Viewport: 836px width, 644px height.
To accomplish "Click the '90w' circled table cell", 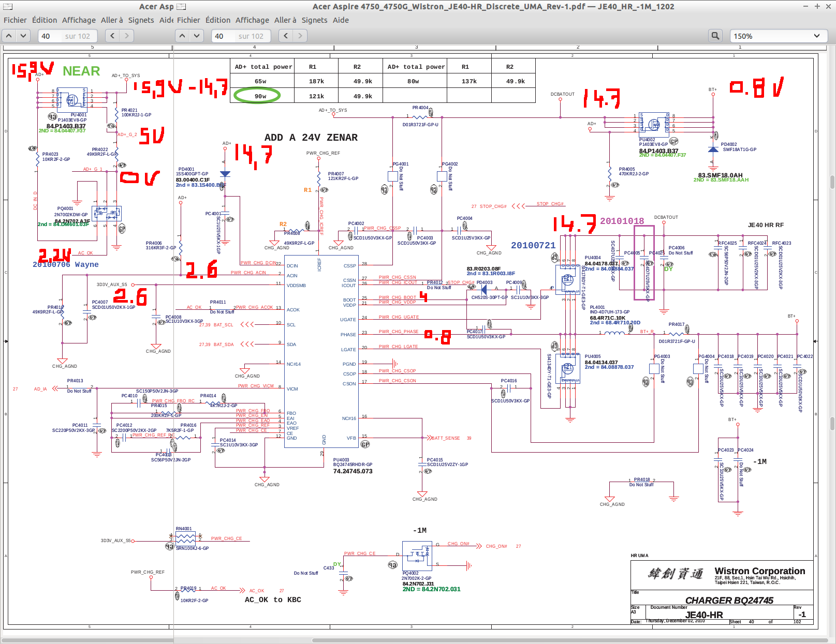I will [x=260, y=96].
